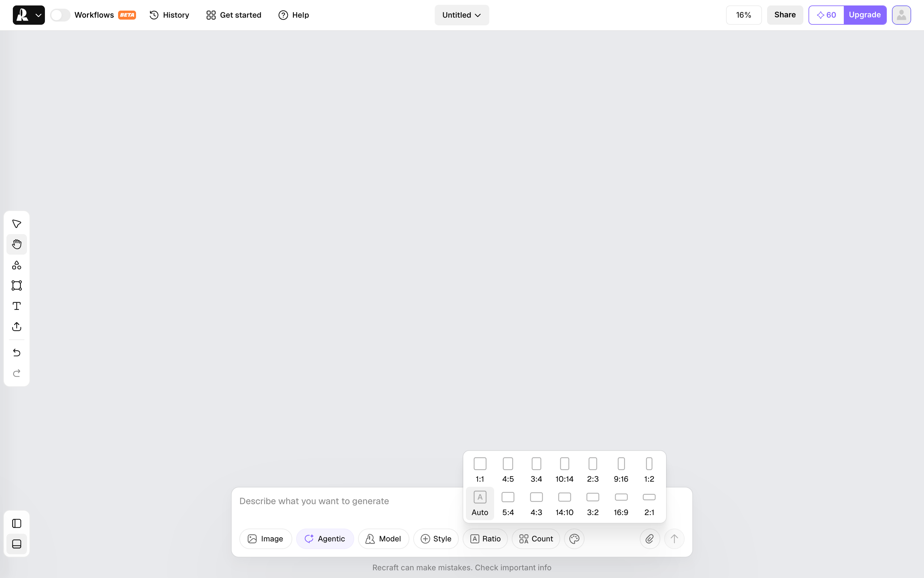The width and height of the screenshot is (924, 578).
Task: Collapse the Ratio dropdown
Action: [485, 539]
